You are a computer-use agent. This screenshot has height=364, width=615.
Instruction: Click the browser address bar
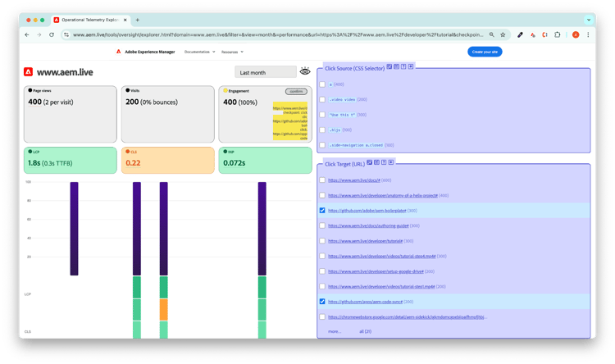tap(279, 34)
